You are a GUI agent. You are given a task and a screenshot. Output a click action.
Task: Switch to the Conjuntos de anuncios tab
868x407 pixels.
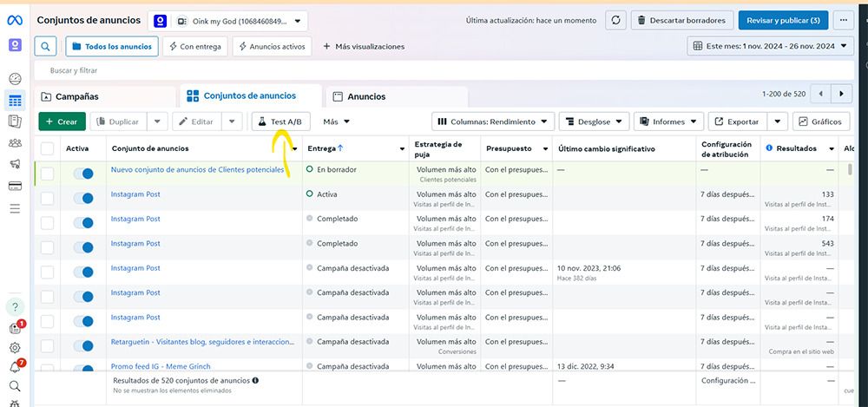(251, 95)
